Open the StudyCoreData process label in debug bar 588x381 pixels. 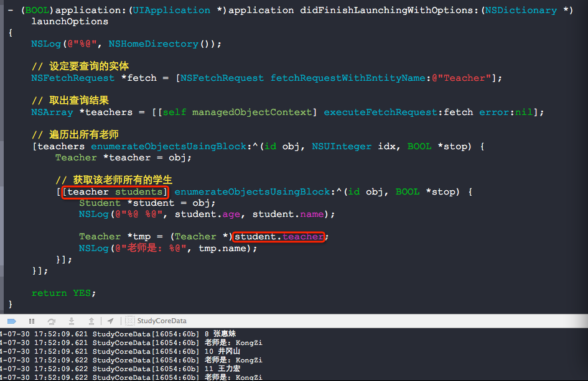[x=162, y=321]
